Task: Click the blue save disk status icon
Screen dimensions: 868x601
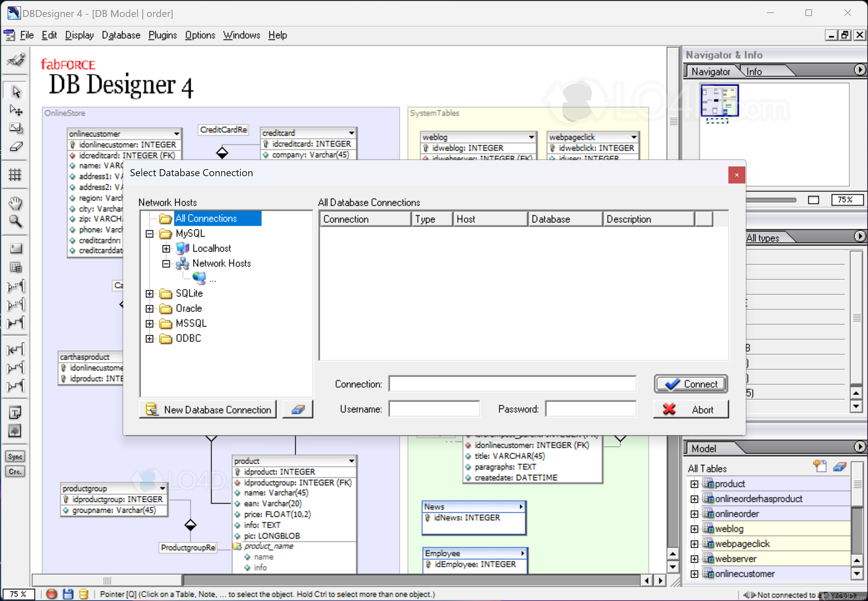Action: (x=68, y=594)
